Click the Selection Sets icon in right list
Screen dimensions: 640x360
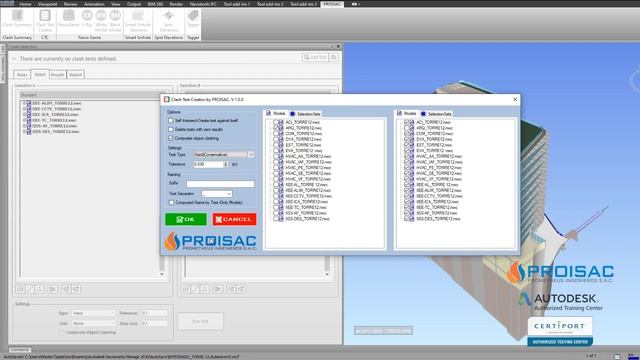coord(423,114)
